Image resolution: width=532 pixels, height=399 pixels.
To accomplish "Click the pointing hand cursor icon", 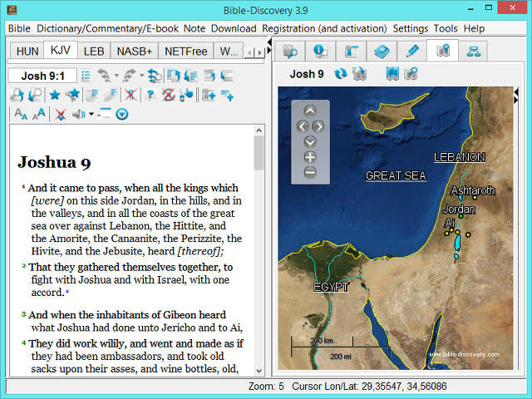I will [186, 95].
